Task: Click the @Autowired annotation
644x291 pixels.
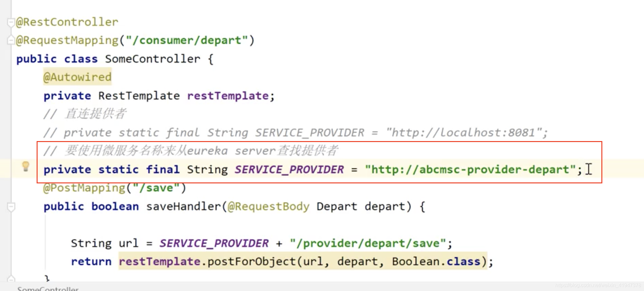Action: coord(77,77)
